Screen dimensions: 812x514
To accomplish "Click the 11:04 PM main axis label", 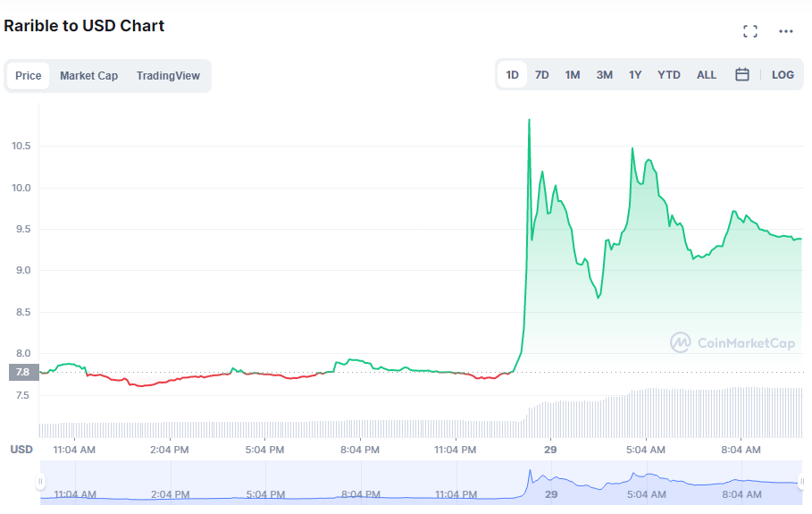I will tap(456, 450).
